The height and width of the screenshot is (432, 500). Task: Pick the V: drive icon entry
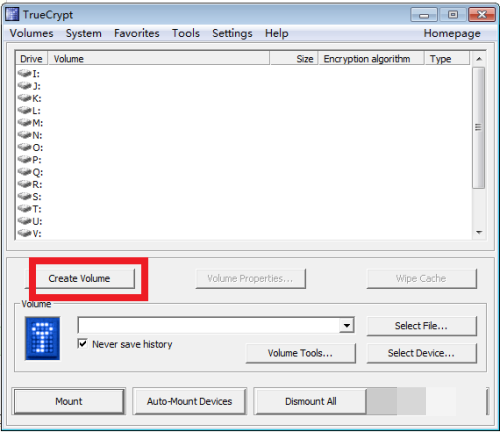coord(24,233)
